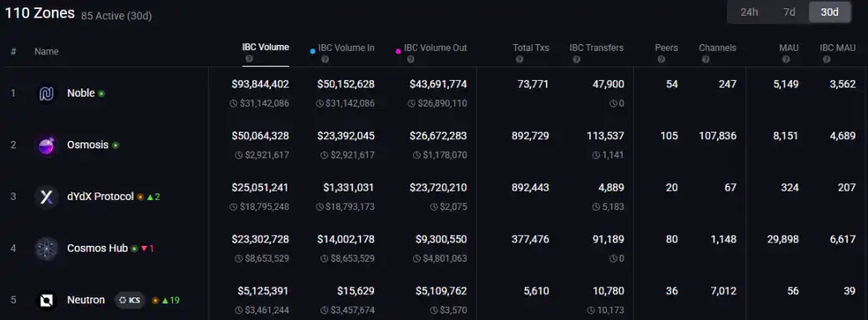Show help tooltip under Peers header
The image size is (868, 320).
pos(661,59)
